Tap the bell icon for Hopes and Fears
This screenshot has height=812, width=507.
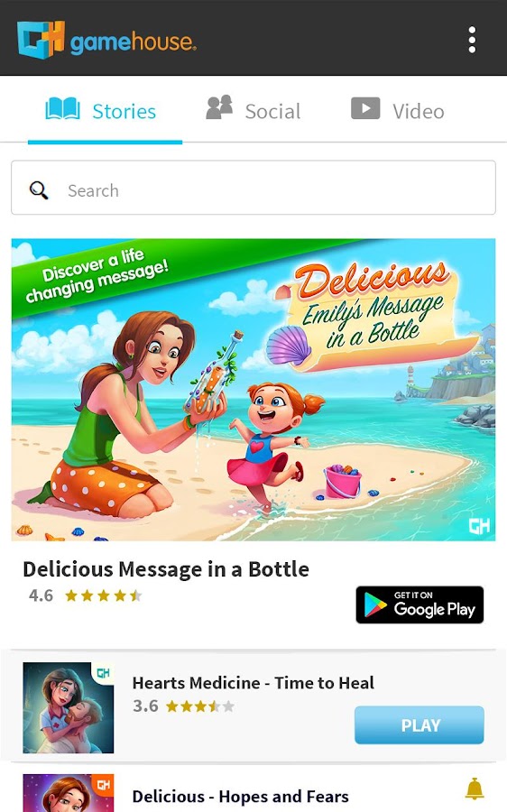pyautogui.click(x=475, y=789)
